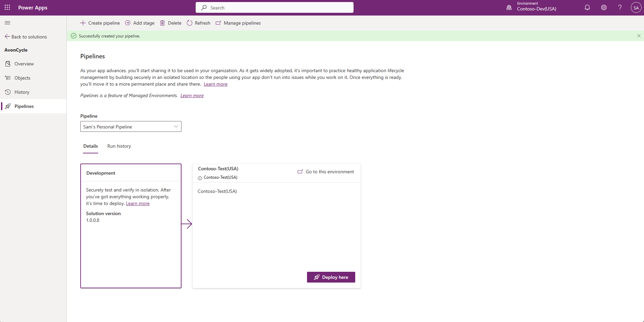644x322 pixels.
Task: Switch to the Run history tab
Action: coord(119,146)
